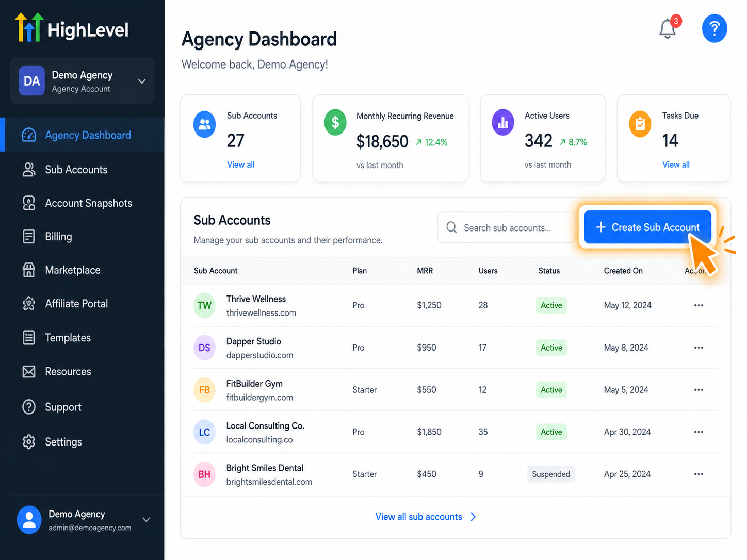
Task: Click the DA agency avatar
Action: (x=32, y=81)
